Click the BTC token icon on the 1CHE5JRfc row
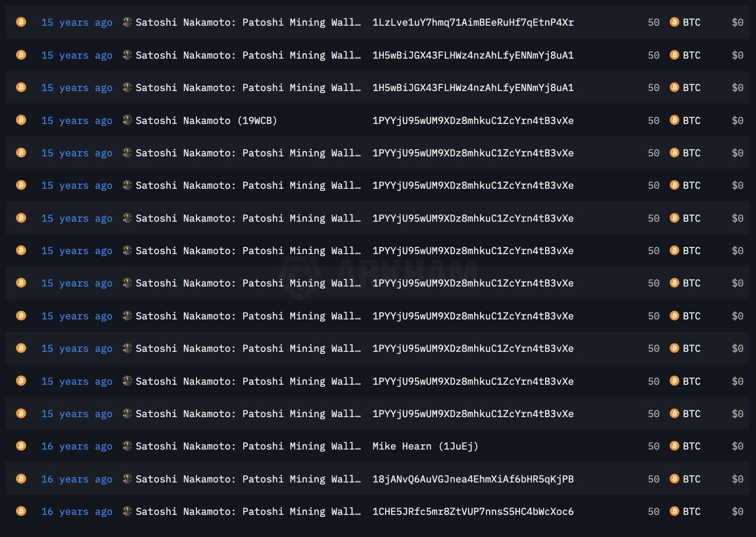 point(674,511)
